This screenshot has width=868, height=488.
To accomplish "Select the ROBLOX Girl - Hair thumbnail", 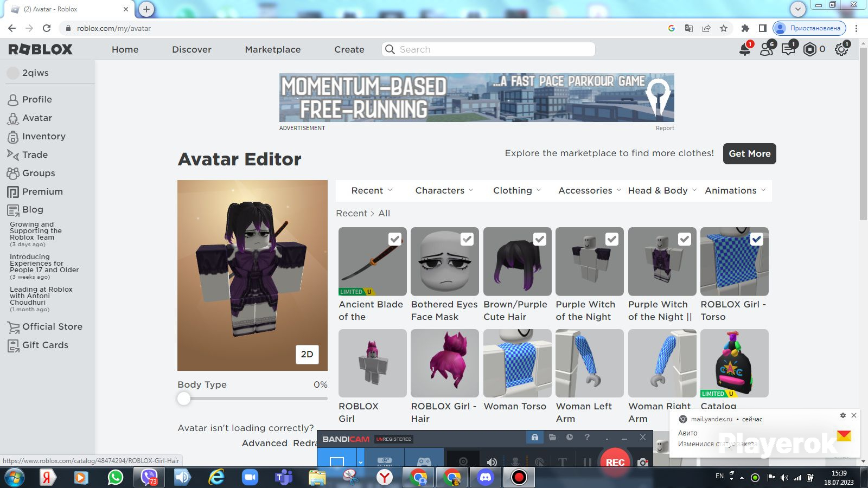I will [445, 363].
